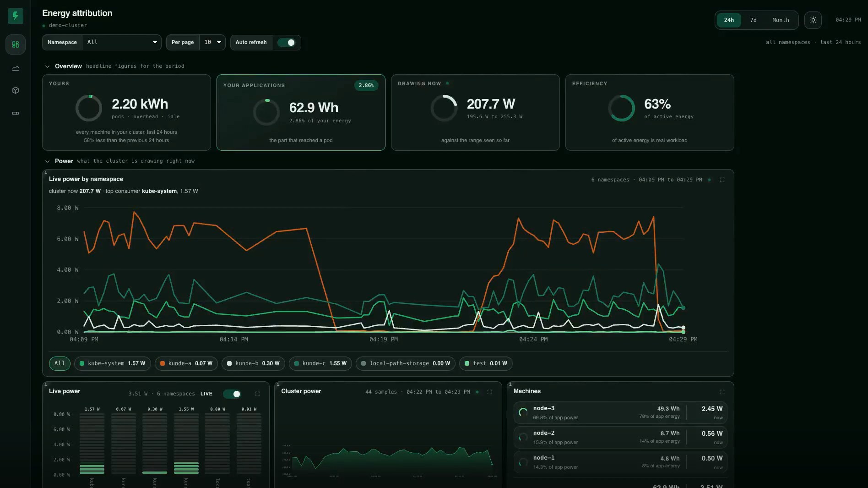
Task: Click the 1.55 W bar column
Action: point(186,444)
